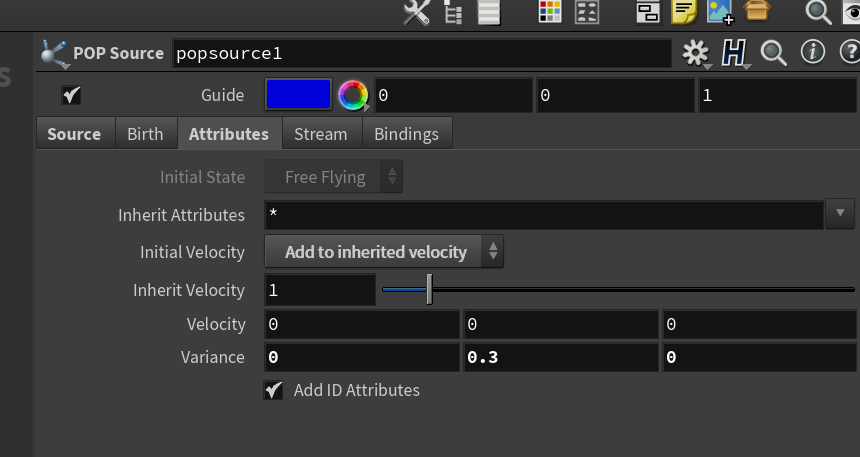Show node info with the i icon
This screenshot has height=457, width=860.
tap(812, 53)
